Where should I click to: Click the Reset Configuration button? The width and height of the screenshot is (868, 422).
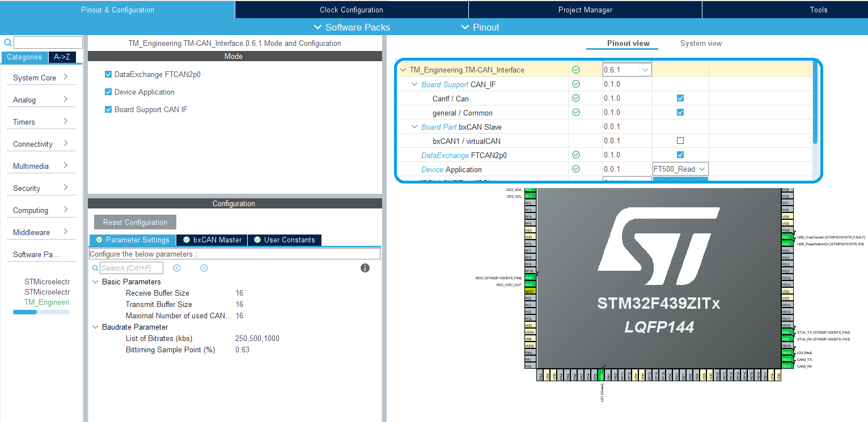[x=135, y=222]
